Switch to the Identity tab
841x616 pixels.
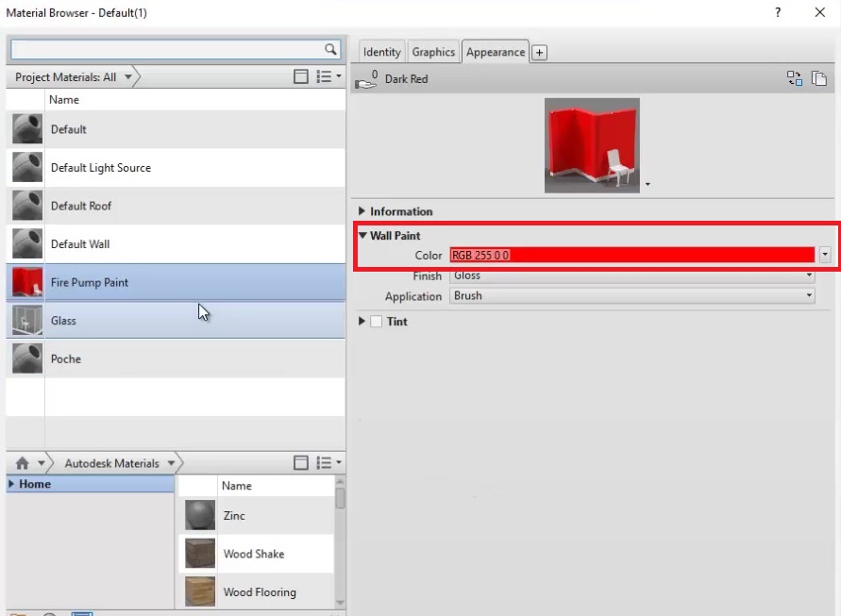[382, 52]
